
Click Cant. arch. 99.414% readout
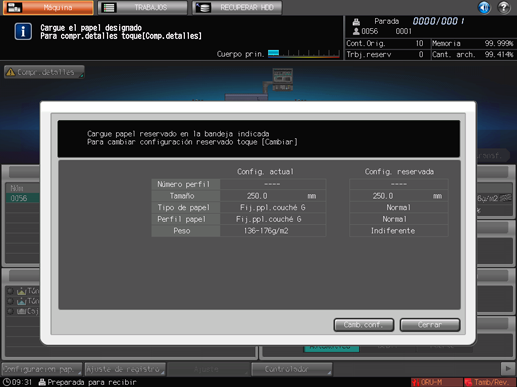pos(473,54)
